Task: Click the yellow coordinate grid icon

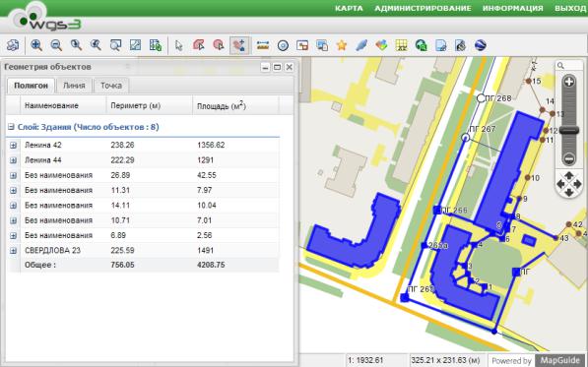Action: [x=401, y=45]
